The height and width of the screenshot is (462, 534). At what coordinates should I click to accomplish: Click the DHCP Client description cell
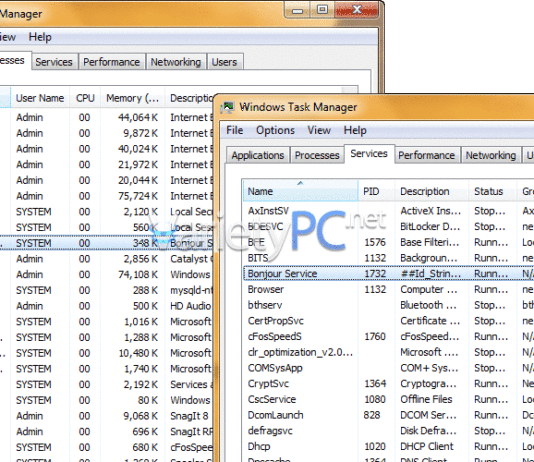click(427, 446)
